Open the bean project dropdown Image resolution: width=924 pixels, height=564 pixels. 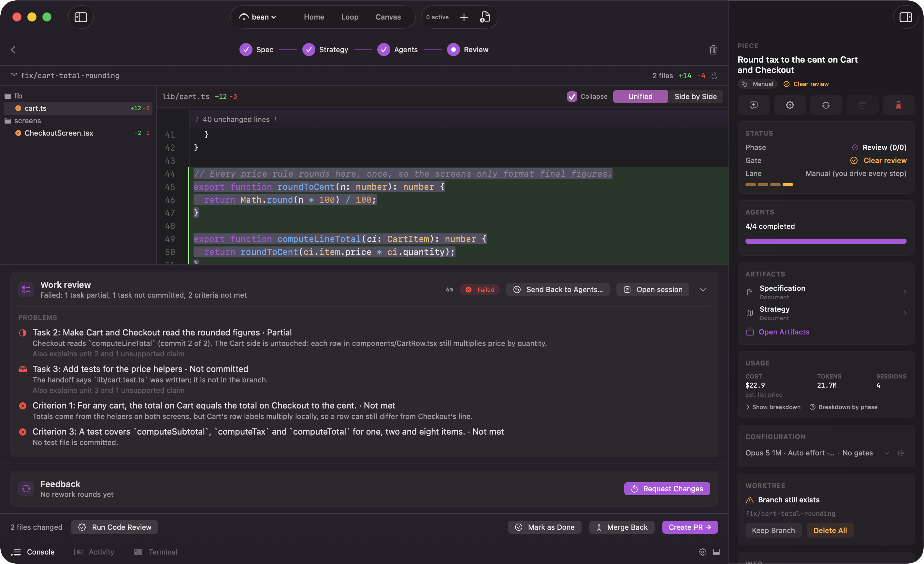click(258, 17)
